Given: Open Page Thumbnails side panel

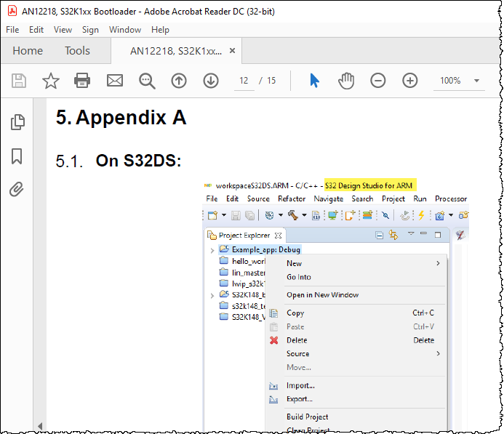Looking at the screenshot, I should click(17, 122).
